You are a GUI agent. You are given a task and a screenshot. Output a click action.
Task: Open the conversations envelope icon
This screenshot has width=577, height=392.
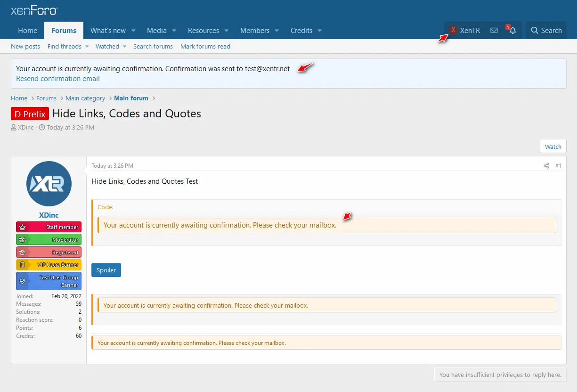tap(494, 30)
